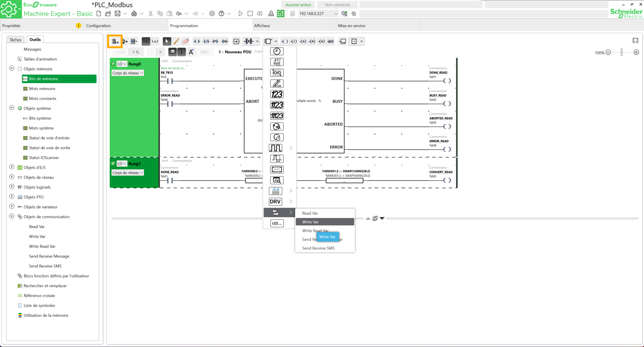This screenshot has height=347, width=644.
Task: Select the eraser tool in toolbar
Action: [185, 41]
